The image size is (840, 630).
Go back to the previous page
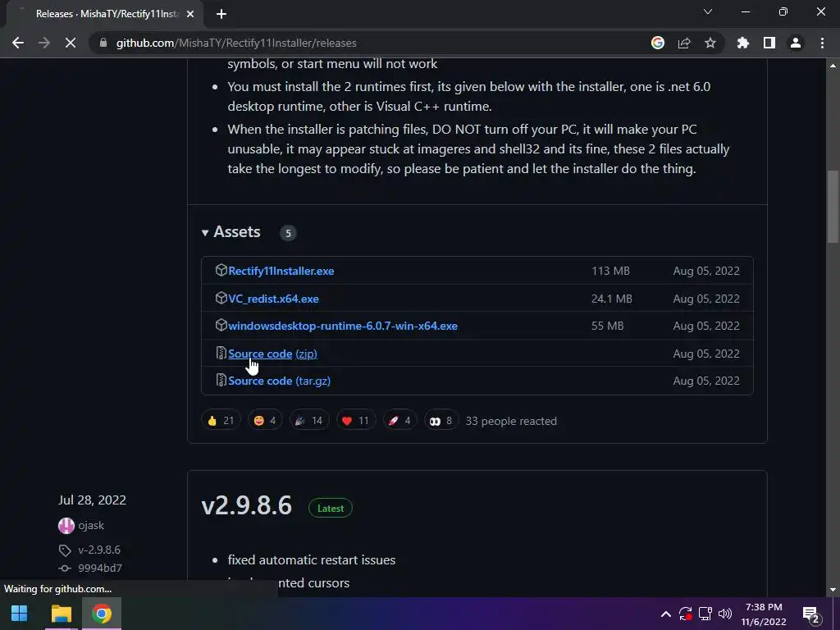[18, 43]
